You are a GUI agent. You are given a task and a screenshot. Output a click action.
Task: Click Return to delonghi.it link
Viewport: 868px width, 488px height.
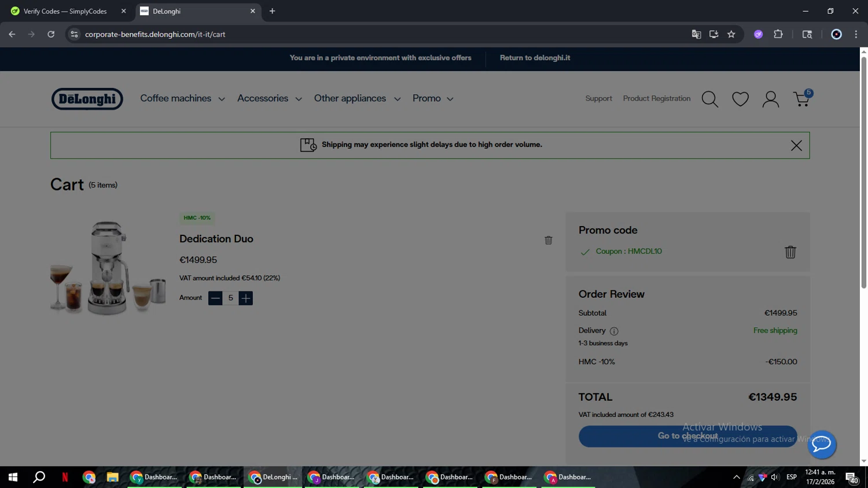pyautogui.click(x=535, y=58)
